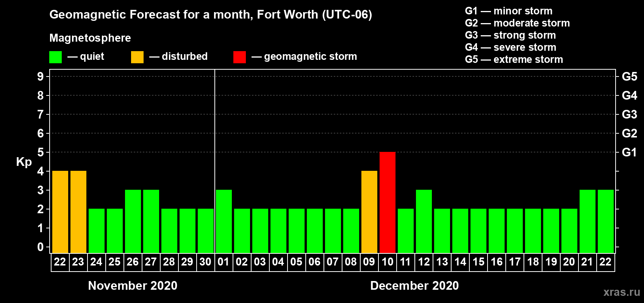The image size is (644, 303).
Task: Click the green bar for December 01
Action: [x=224, y=222]
